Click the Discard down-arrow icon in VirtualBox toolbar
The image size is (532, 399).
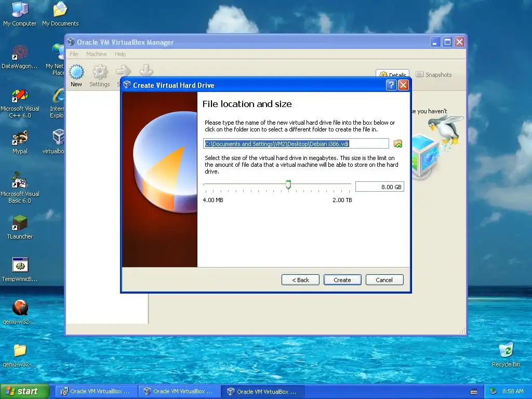pyautogui.click(x=146, y=71)
